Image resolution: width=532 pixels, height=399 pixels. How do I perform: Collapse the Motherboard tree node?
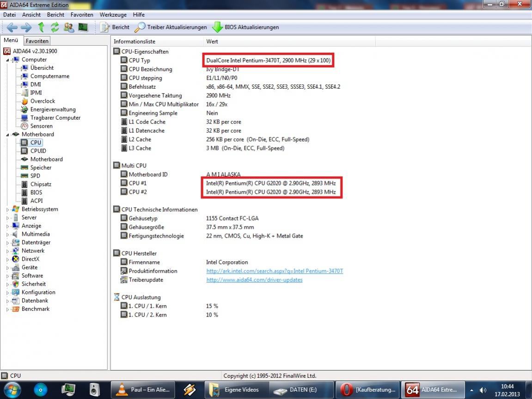7,135
